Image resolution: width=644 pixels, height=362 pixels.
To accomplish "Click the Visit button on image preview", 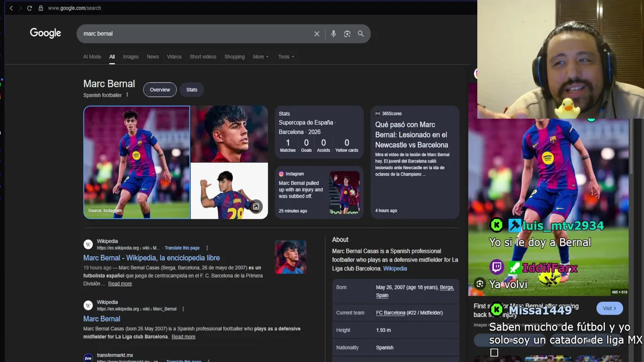I will 609,308.
